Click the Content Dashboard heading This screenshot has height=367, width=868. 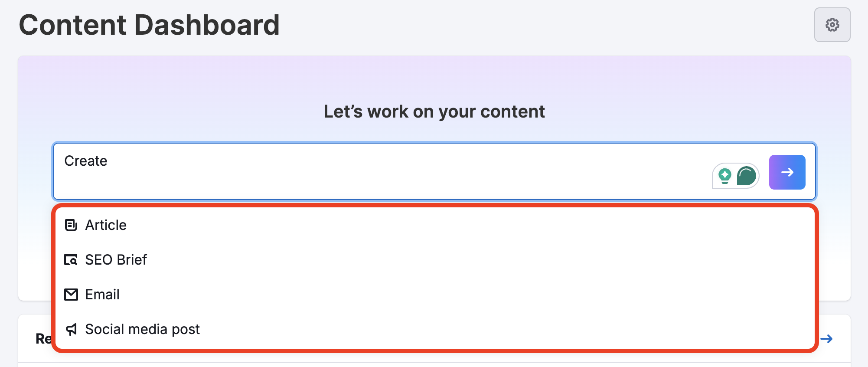pos(149,25)
